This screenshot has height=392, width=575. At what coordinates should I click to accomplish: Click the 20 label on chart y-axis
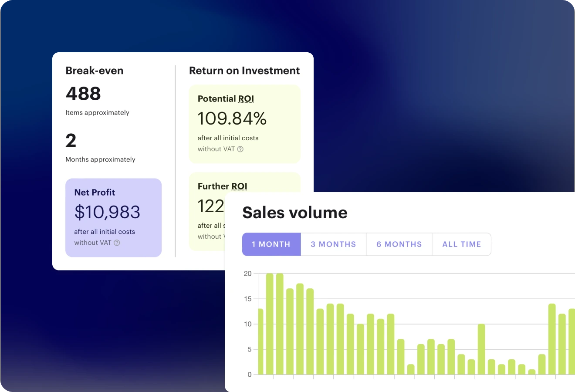tap(247, 274)
